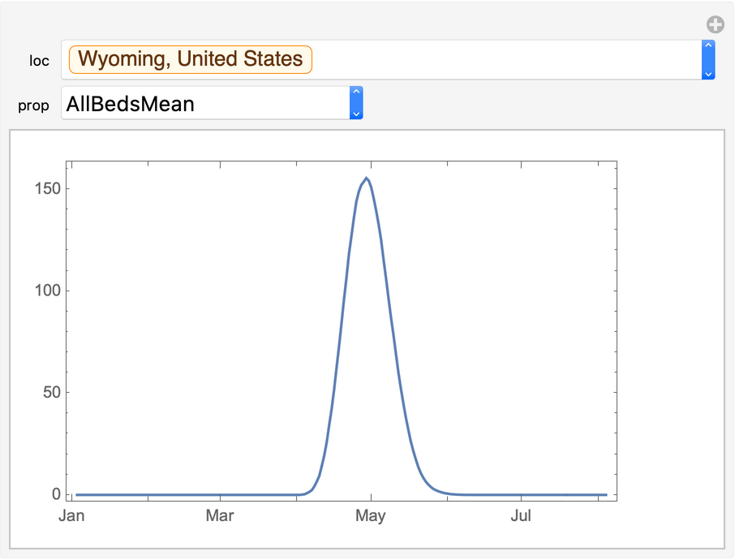Click the Jan label on the x-axis
This screenshot has width=735, height=560.
(x=72, y=516)
